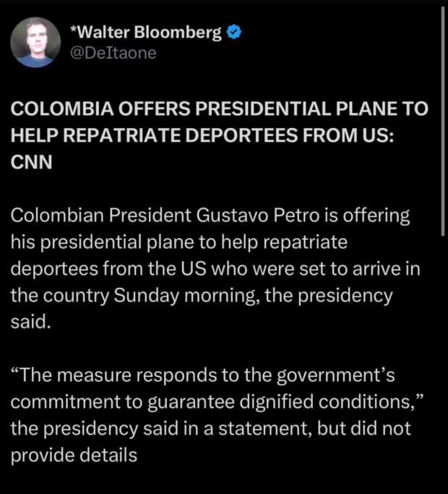This screenshot has height=494, width=448.
Task: Click "HELP REPATRIATE DEPORTEES FROM US:" headline line
Action: 202,135
